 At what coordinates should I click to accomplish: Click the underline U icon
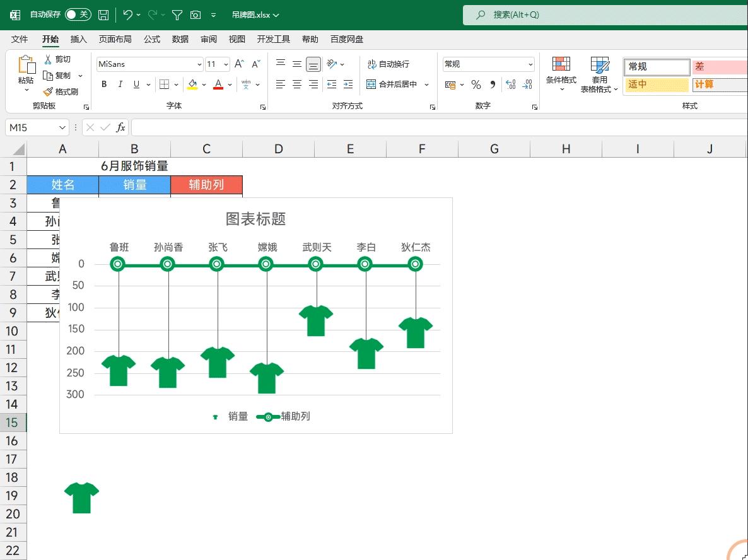point(135,84)
